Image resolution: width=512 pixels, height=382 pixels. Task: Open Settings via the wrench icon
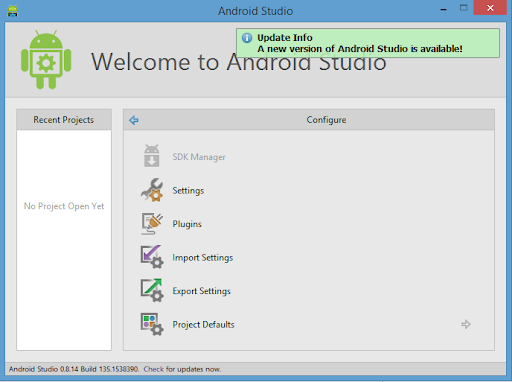[152, 190]
